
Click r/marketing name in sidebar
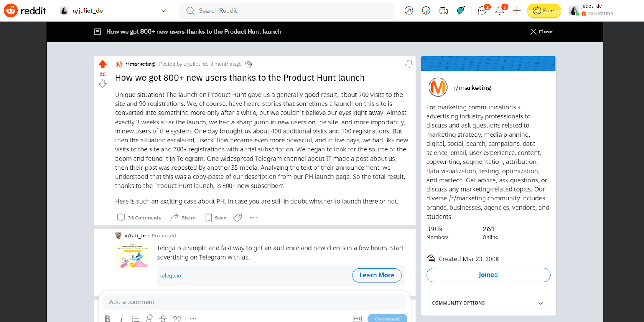[x=472, y=88]
